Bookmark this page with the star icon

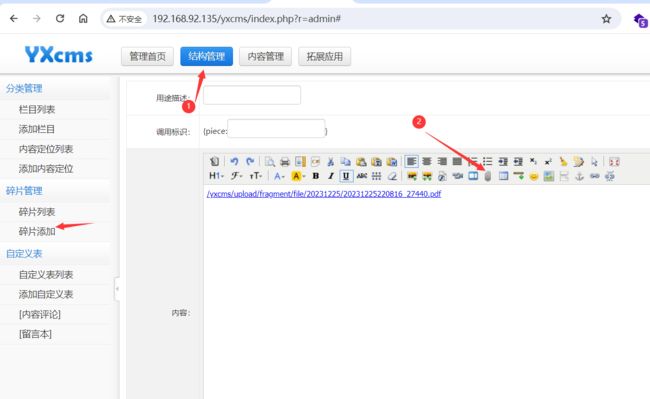tap(606, 19)
